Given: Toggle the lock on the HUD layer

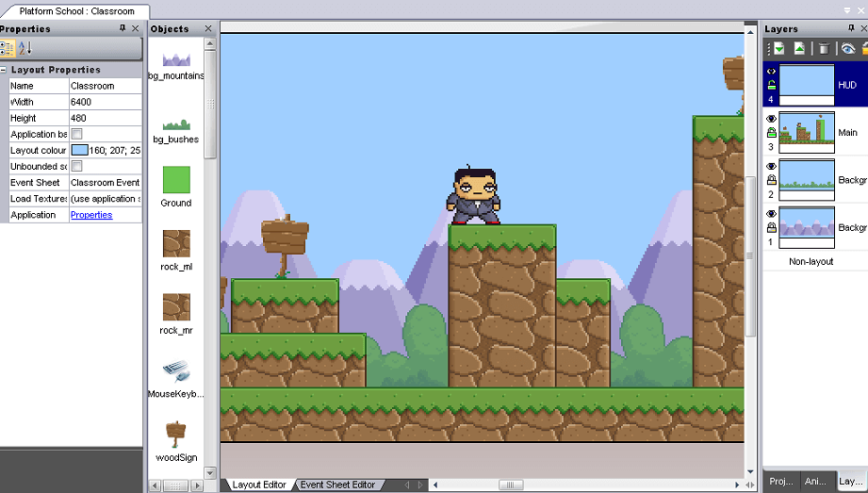Looking at the screenshot, I should pyautogui.click(x=771, y=85).
